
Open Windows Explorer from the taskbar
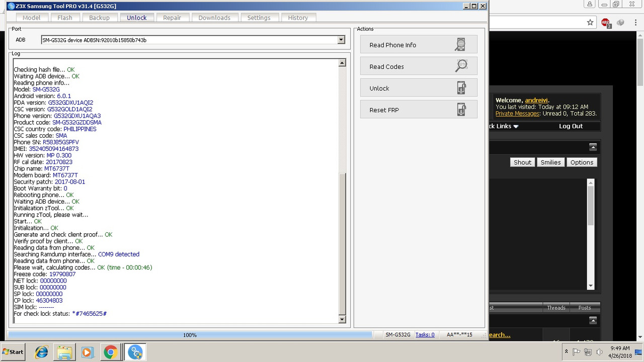pyautogui.click(x=64, y=352)
